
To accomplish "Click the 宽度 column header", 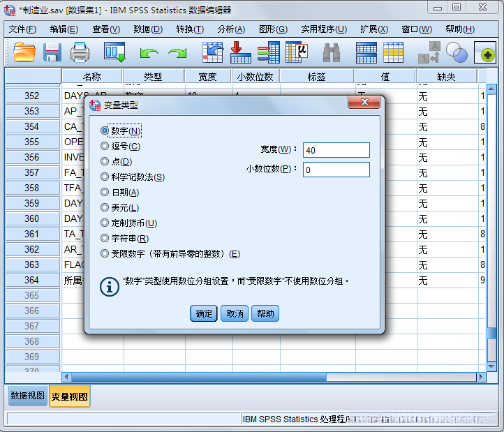I will pos(207,77).
